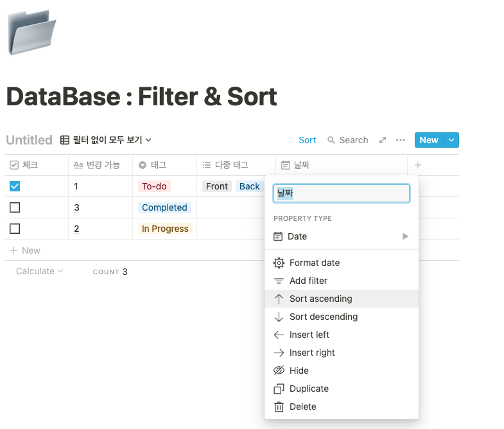Click the property name field containing 날짜
The height and width of the screenshot is (429, 504).
coord(342,193)
